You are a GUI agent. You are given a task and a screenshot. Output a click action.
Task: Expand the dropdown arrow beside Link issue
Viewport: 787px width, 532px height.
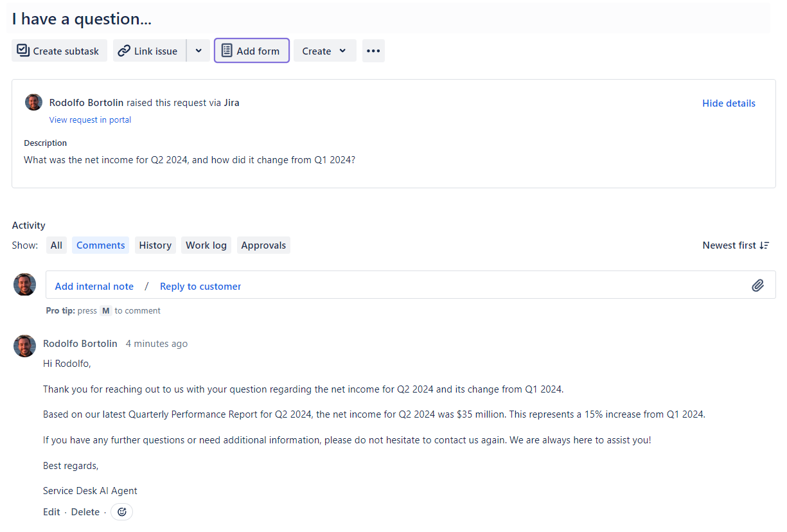[x=199, y=51]
